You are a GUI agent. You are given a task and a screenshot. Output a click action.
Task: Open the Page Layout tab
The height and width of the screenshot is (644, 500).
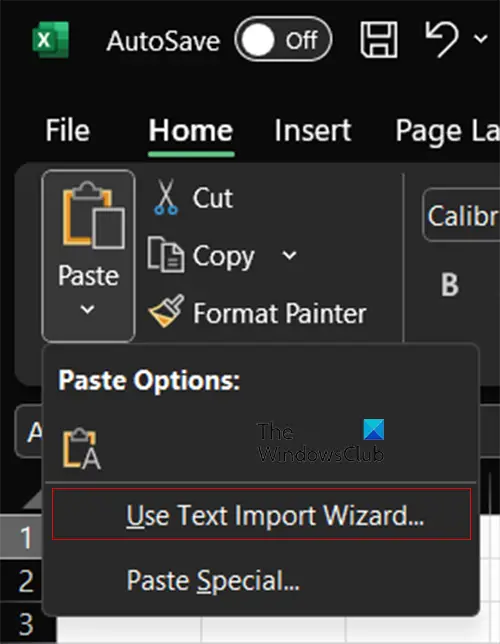coord(447,131)
